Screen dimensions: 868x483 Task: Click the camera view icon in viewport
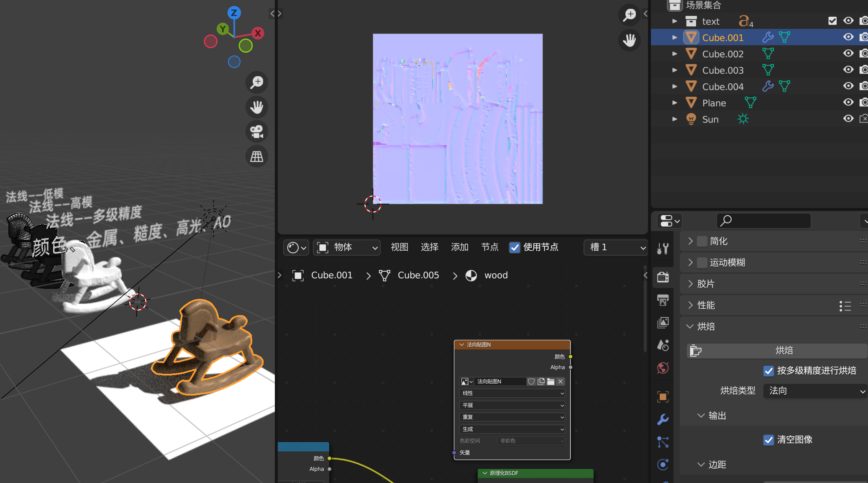256,132
